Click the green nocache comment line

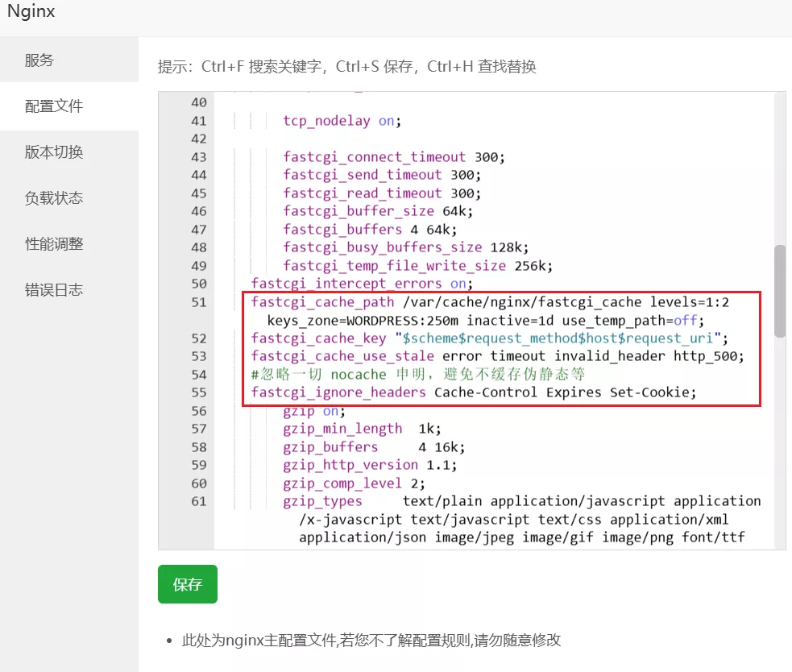[417, 375]
